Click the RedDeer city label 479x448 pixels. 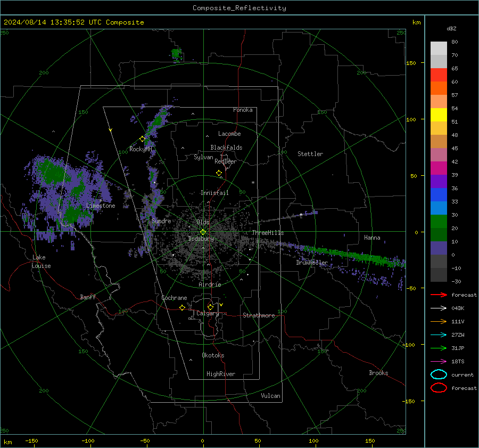226,161
